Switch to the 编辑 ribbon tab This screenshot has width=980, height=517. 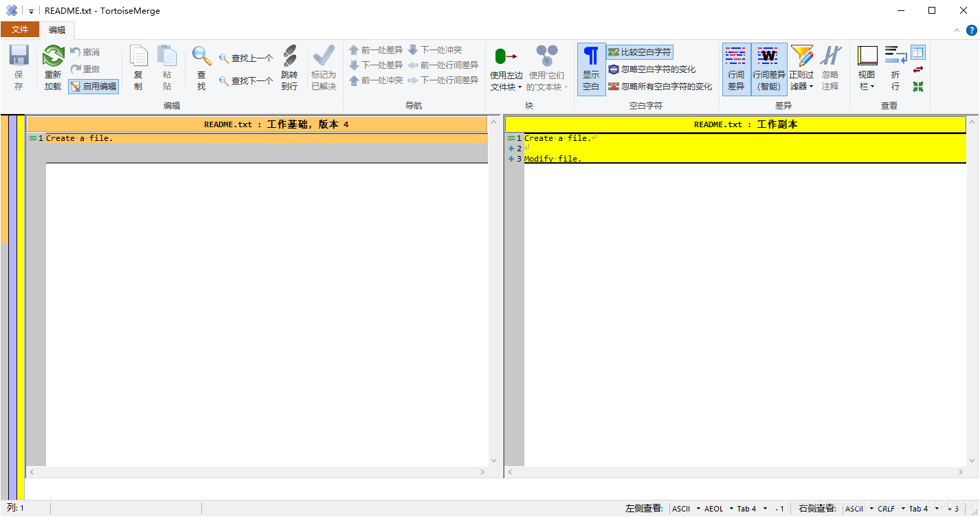coord(57,30)
